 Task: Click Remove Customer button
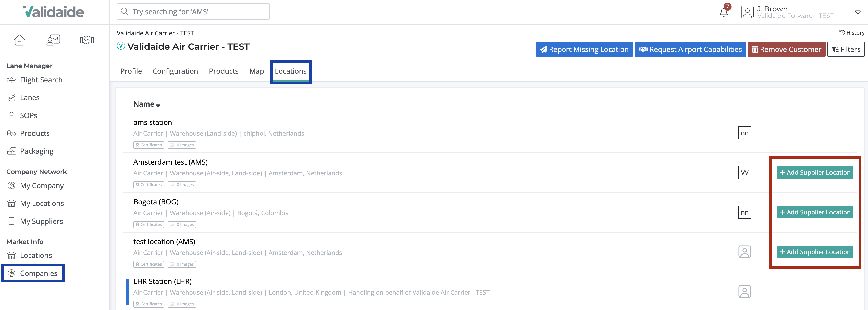786,49
